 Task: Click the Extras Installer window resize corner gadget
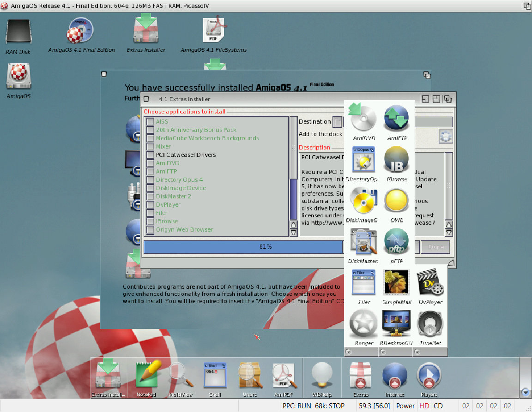(451, 263)
